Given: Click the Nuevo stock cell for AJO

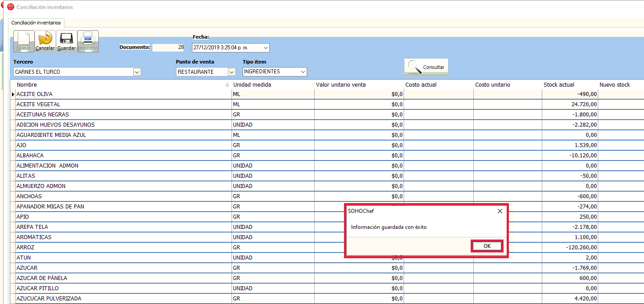Looking at the screenshot, I should click(x=620, y=145).
